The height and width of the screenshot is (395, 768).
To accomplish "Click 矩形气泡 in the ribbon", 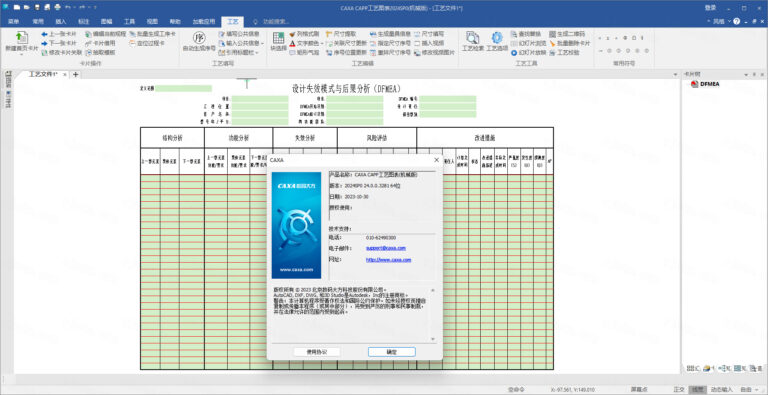I will point(304,52).
